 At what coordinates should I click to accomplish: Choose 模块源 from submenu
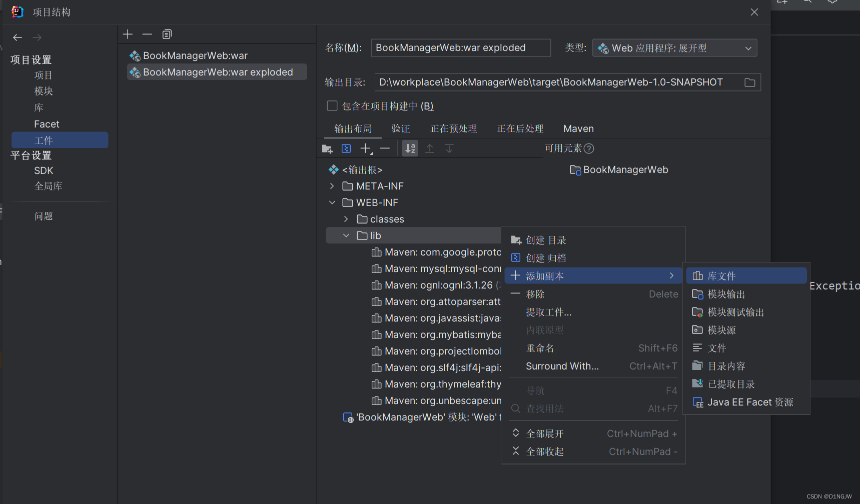746,330
